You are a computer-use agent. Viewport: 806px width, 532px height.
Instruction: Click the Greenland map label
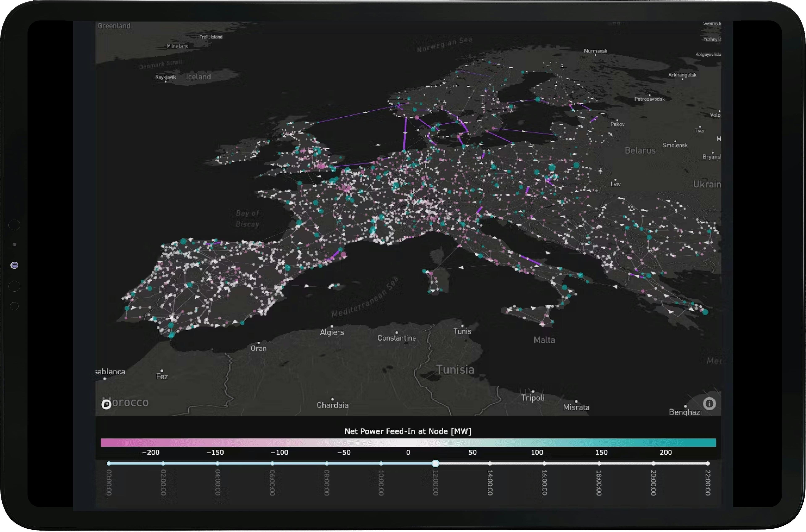pos(114,26)
